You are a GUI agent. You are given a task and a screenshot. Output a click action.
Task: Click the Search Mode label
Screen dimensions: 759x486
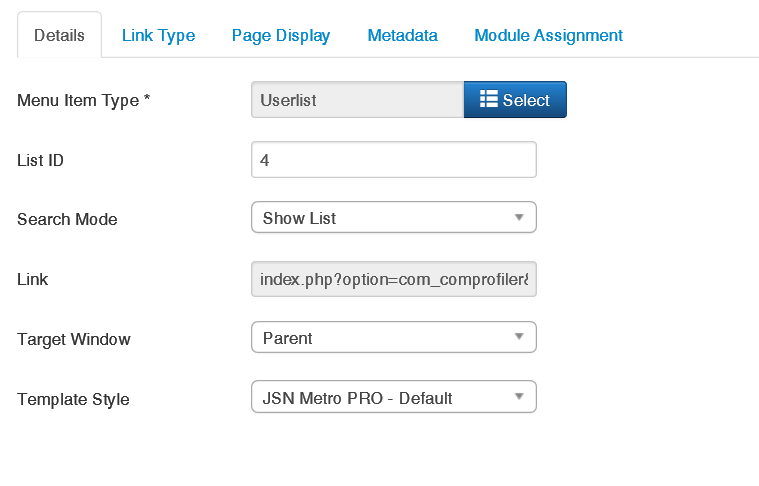67,219
